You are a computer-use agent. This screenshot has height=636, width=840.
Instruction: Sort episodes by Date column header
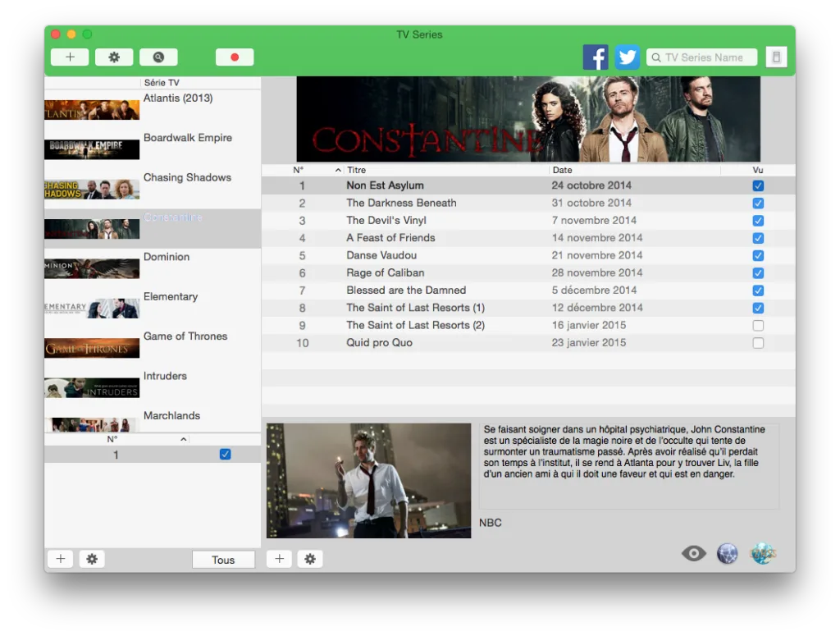pos(635,170)
